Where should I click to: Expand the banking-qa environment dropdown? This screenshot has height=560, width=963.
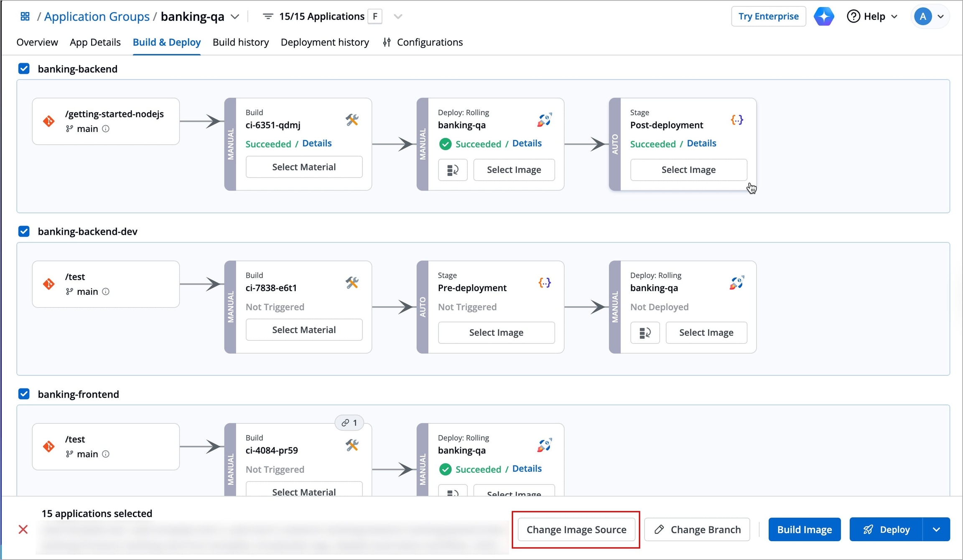click(x=235, y=17)
